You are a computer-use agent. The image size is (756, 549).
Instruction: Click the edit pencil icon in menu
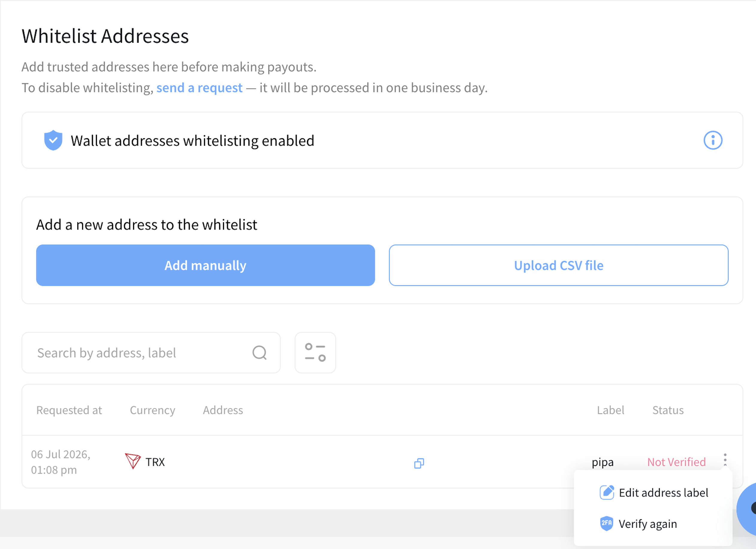tap(607, 492)
